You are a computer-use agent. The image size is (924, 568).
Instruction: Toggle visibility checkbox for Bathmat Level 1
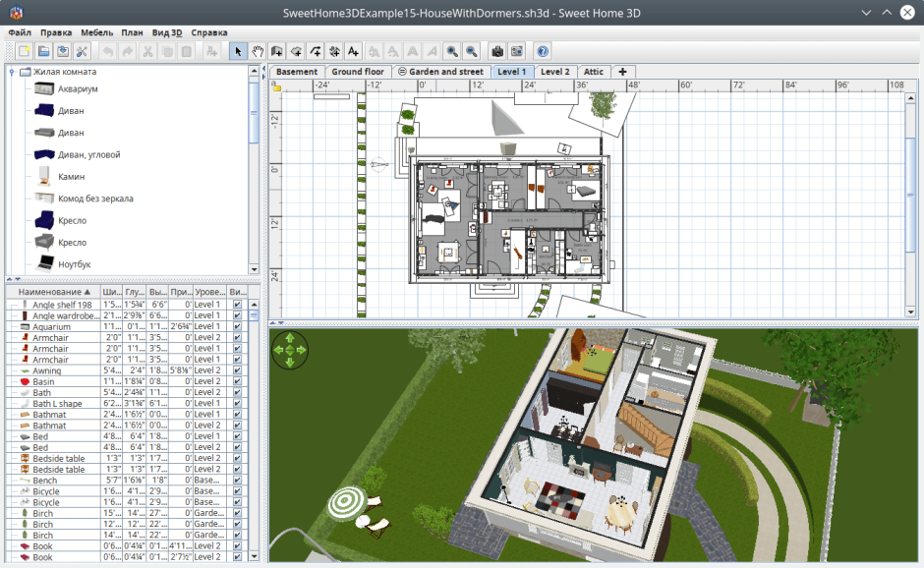(237, 415)
